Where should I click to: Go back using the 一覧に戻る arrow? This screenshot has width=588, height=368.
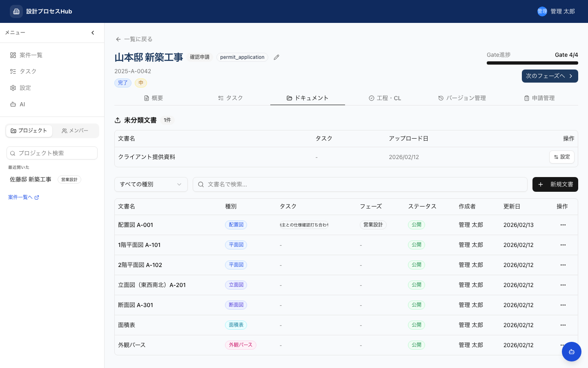click(118, 39)
